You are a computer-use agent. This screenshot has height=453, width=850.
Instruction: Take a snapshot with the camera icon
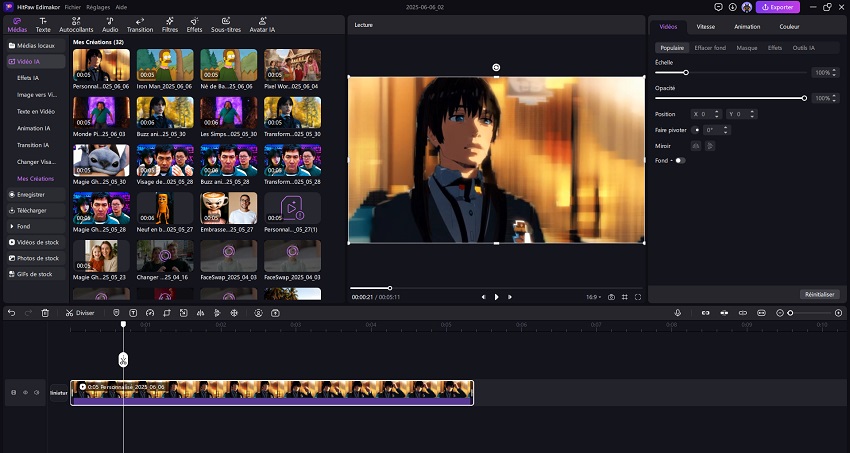[611, 297]
